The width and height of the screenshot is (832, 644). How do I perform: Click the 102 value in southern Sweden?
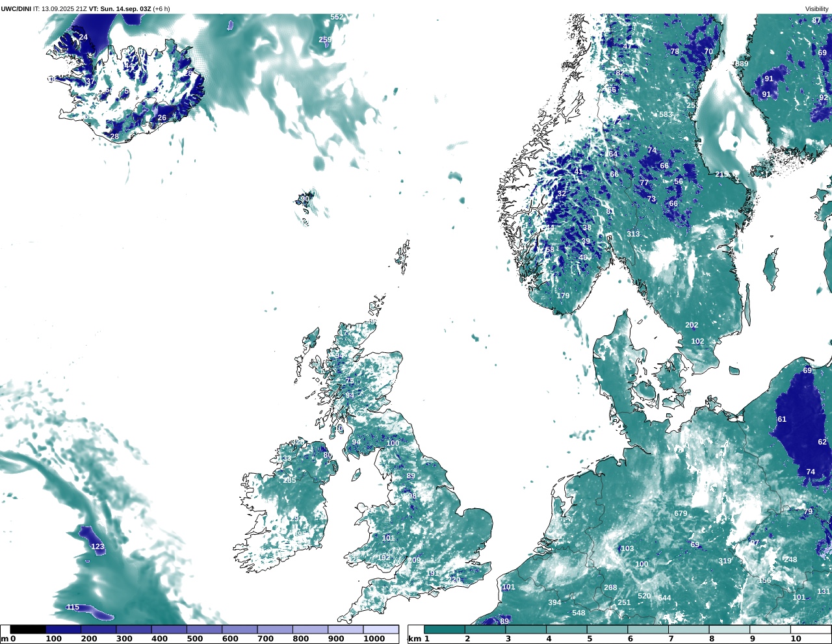(697, 341)
